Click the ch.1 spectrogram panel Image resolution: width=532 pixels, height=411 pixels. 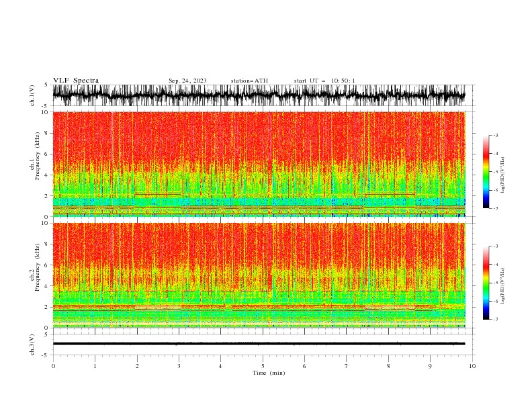point(259,164)
